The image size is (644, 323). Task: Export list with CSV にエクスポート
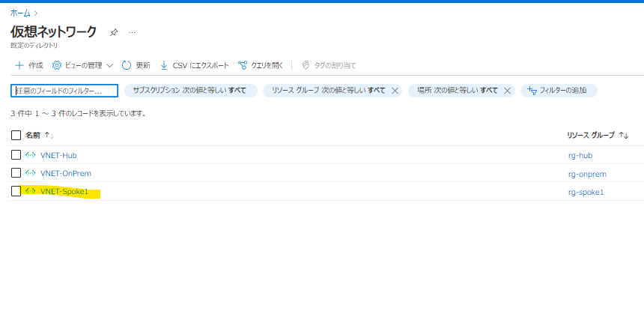pyautogui.click(x=194, y=65)
